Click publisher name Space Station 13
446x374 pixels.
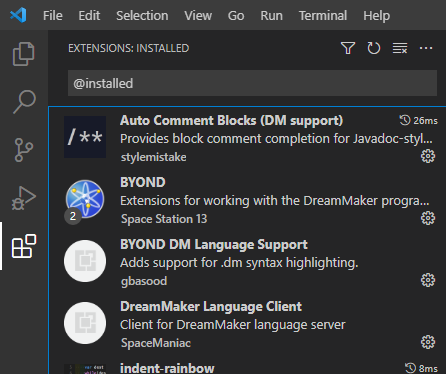tap(164, 219)
